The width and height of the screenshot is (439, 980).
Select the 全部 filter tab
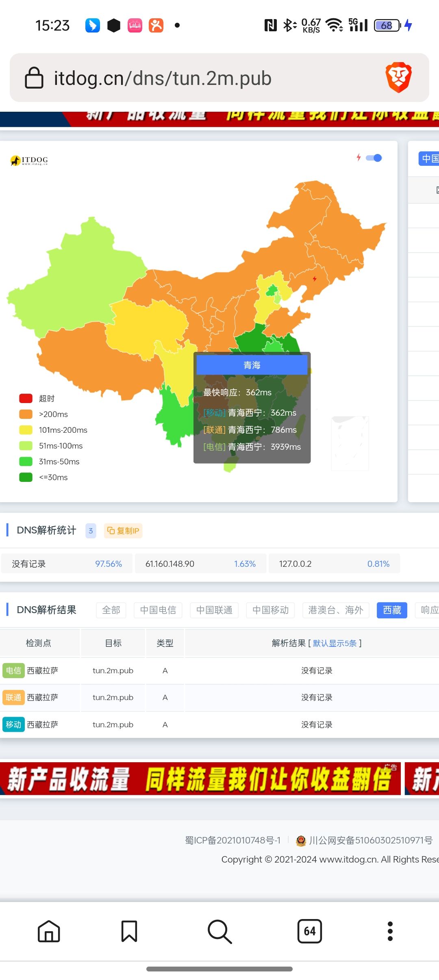(x=111, y=610)
